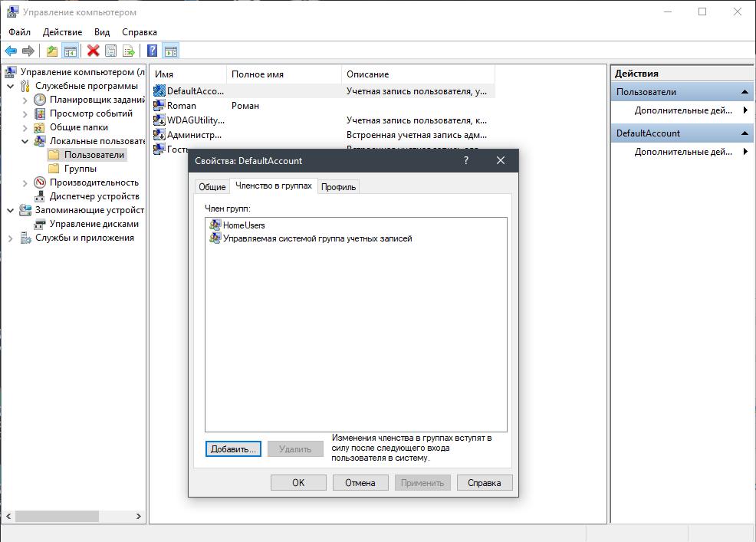Expand Службы и приложения node arrow
This screenshot has height=542, width=756.
pos(11,238)
